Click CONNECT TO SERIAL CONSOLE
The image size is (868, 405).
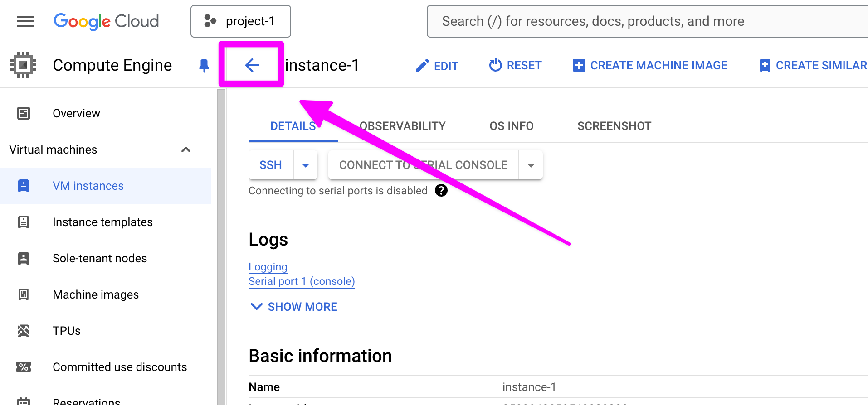click(x=423, y=165)
